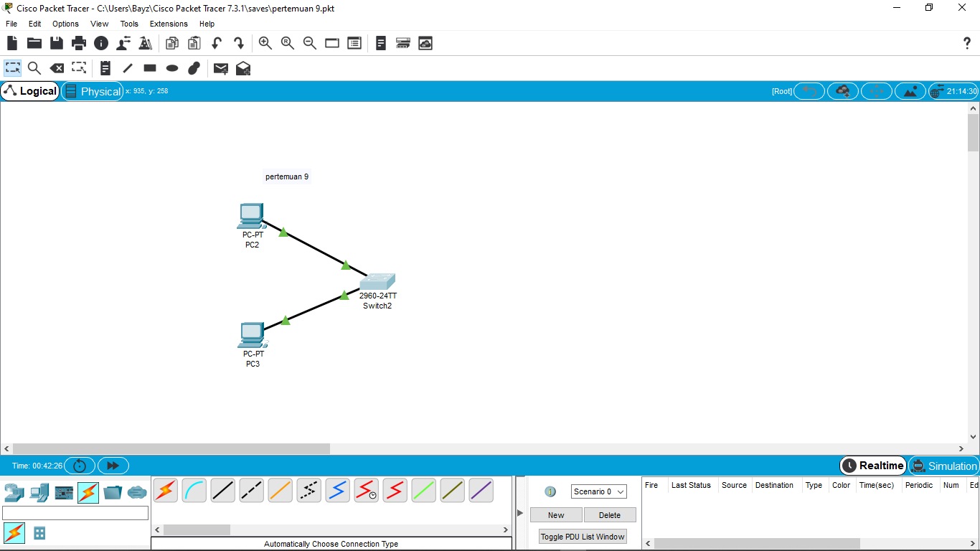980x551 pixels.
Task: Paste using the clipboard Paste icon
Action: click(x=194, y=43)
